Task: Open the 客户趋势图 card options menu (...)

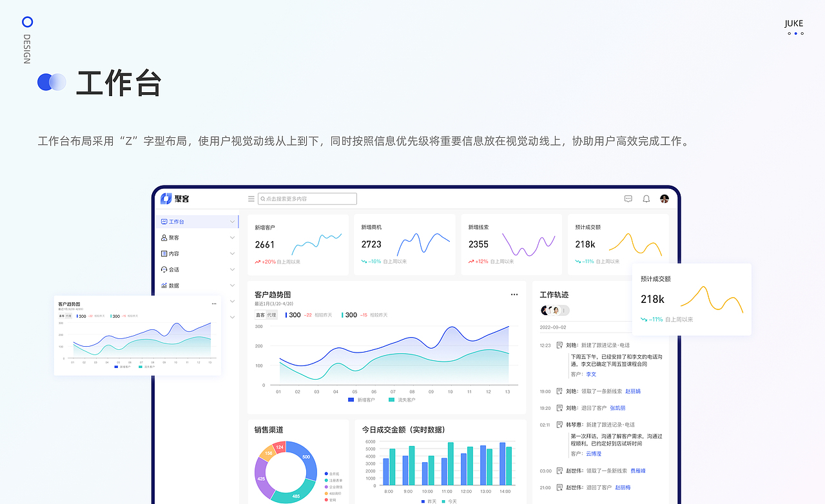Action: (514, 294)
